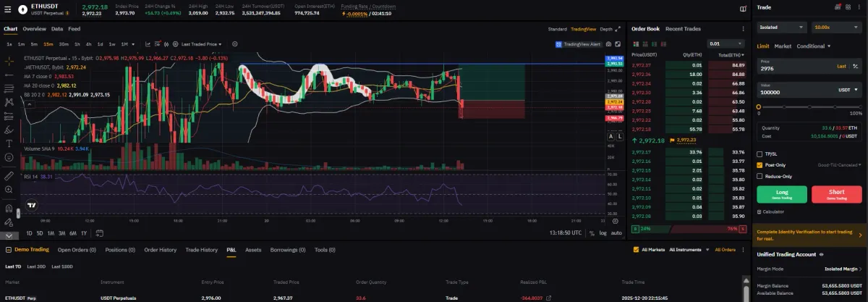The width and height of the screenshot is (868, 302).
Task: Expand the 0.01 order book depth dropdown
Action: (725, 44)
